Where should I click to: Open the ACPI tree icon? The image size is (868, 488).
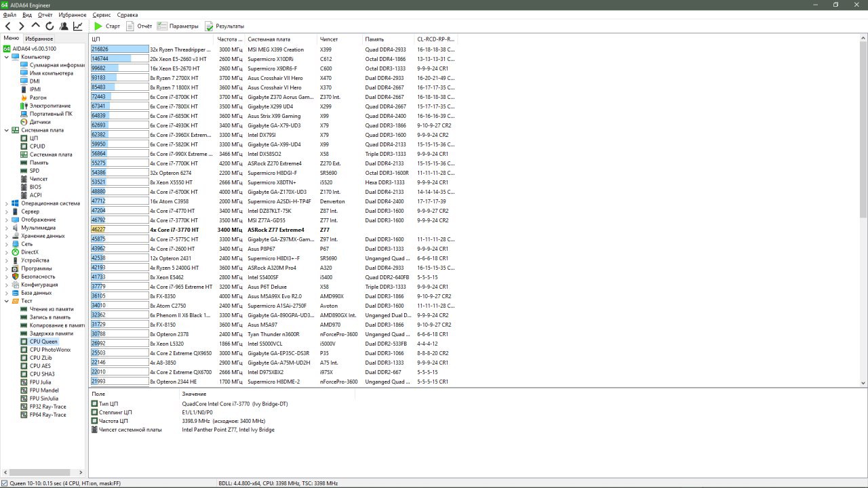pyautogui.click(x=24, y=195)
